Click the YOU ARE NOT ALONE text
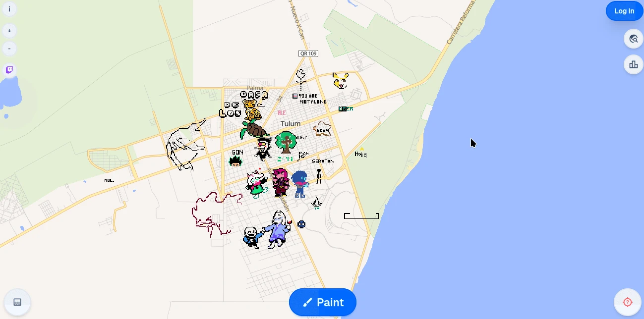The width and height of the screenshot is (644, 319). coord(312,99)
